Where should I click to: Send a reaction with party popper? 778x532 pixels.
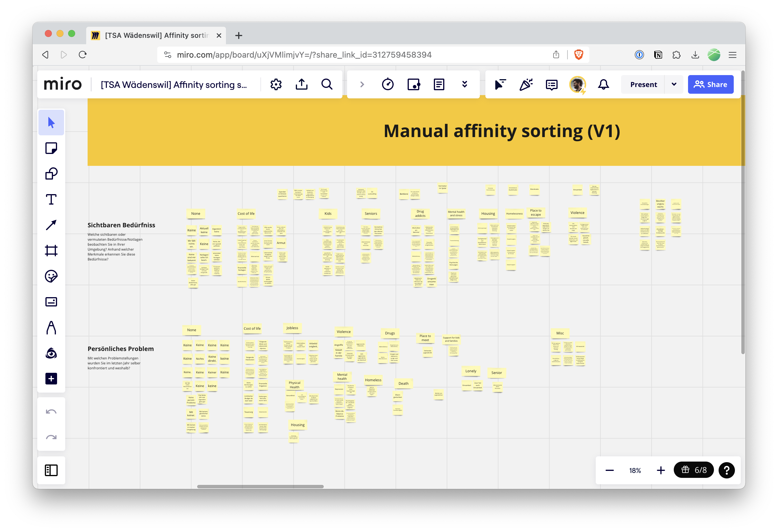coord(526,84)
